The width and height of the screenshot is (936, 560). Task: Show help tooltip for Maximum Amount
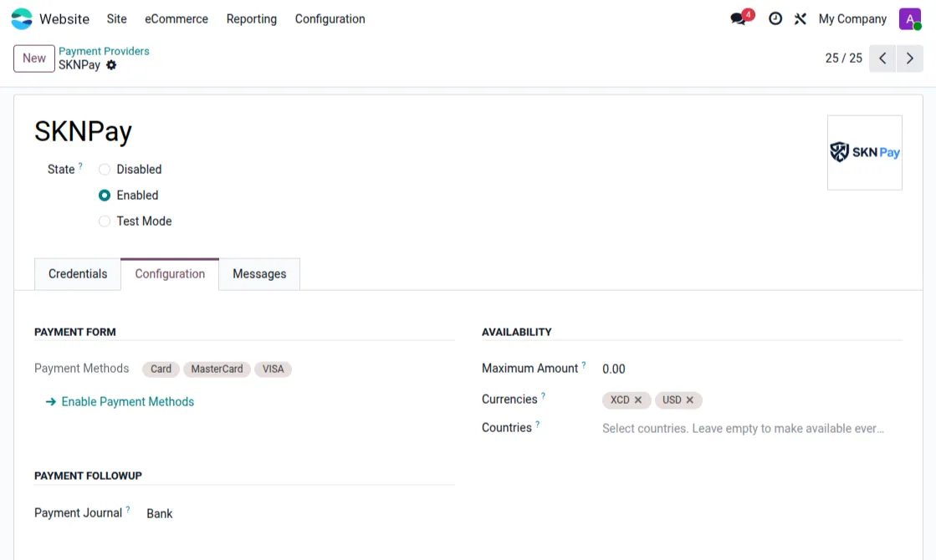584,365
